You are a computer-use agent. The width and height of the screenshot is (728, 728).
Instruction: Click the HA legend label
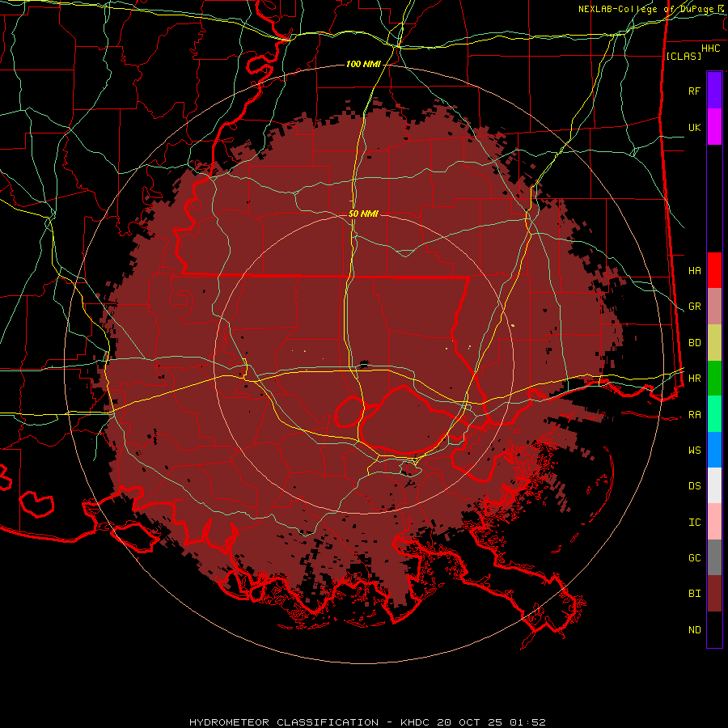694,271
